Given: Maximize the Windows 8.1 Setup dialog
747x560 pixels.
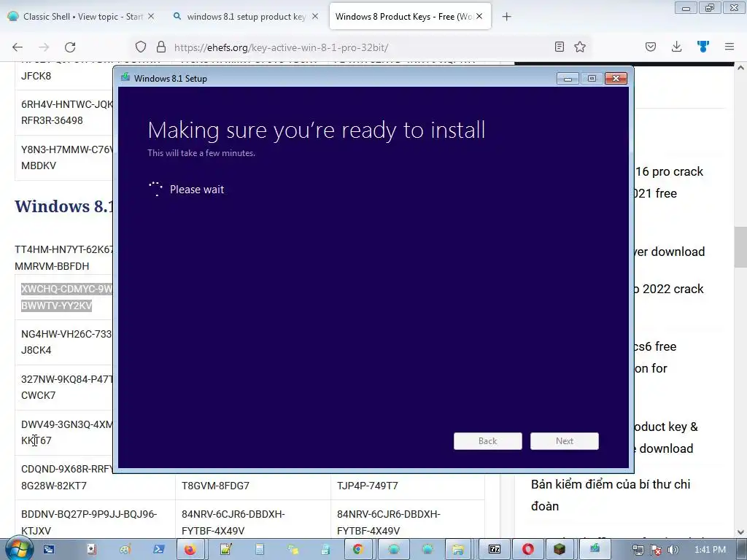Looking at the screenshot, I should tap(592, 79).
